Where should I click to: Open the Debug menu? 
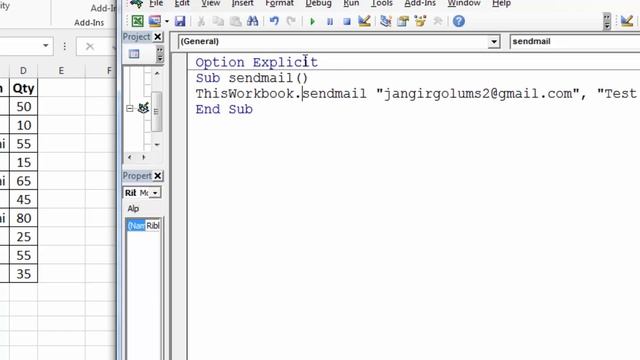coord(318,3)
